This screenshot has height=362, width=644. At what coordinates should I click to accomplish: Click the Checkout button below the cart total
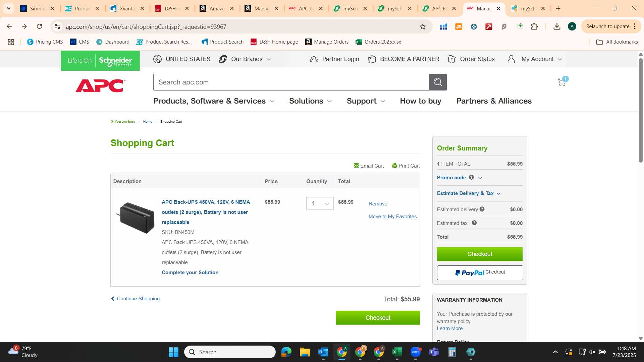[x=378, y=318]
